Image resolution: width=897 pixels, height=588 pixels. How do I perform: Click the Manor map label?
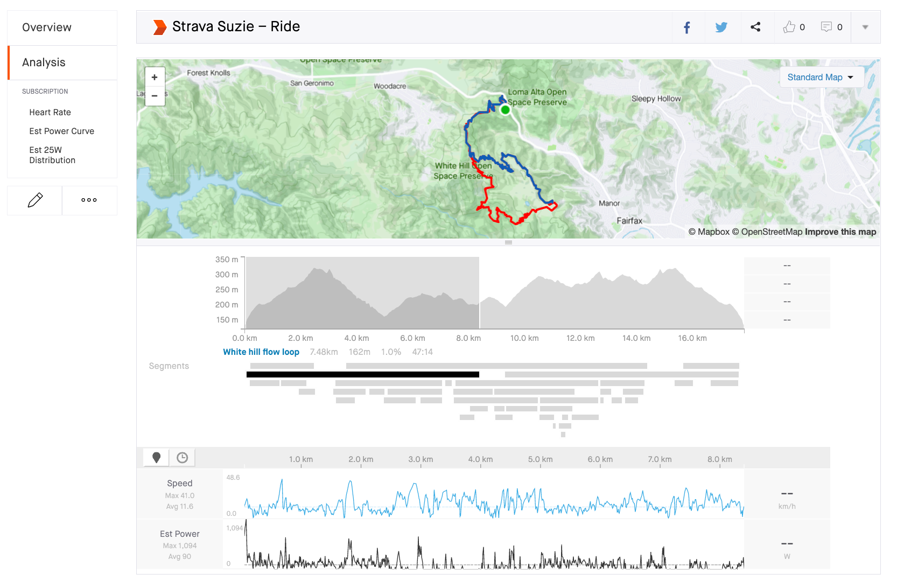609,204
